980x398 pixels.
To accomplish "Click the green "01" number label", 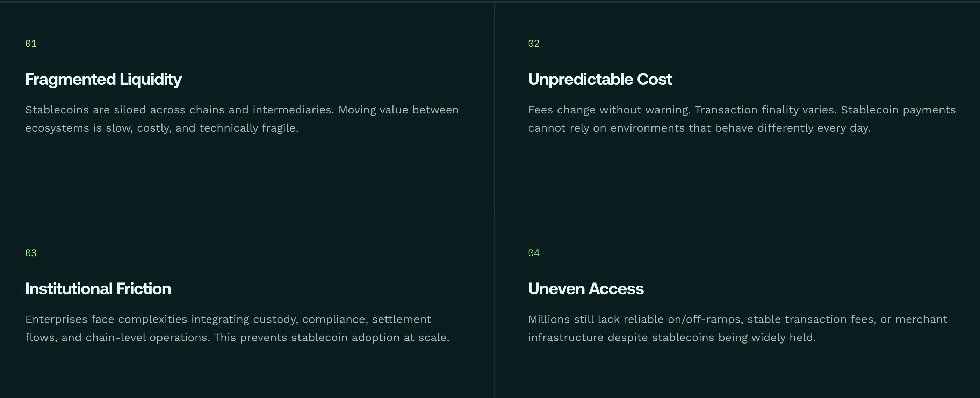I will (31, 44).
